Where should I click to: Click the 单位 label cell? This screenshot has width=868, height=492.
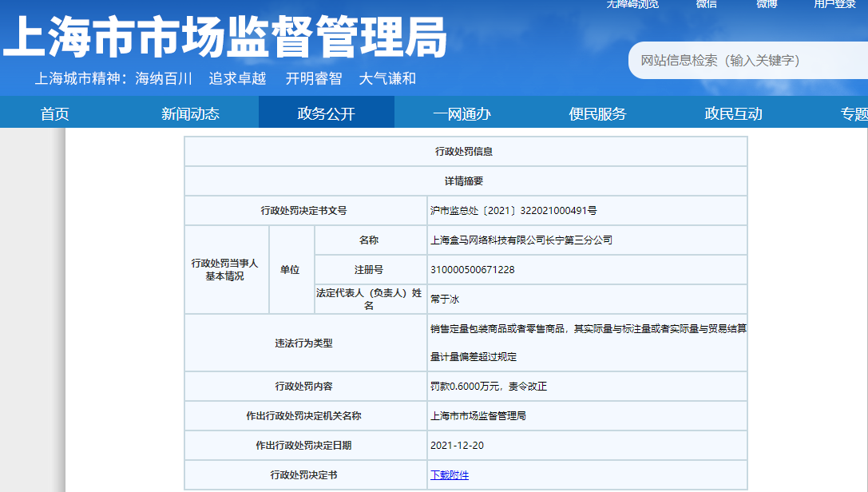click(290, 269)
